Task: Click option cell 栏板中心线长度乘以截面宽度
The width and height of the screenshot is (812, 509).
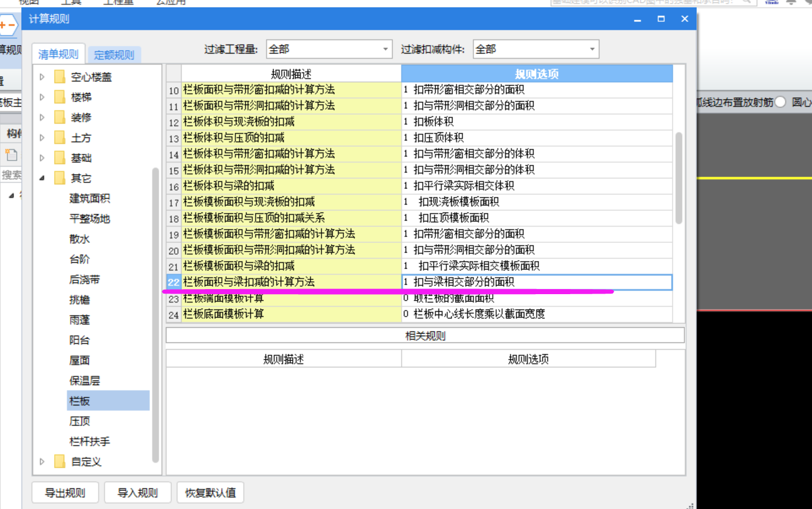Action: point(537,314)
